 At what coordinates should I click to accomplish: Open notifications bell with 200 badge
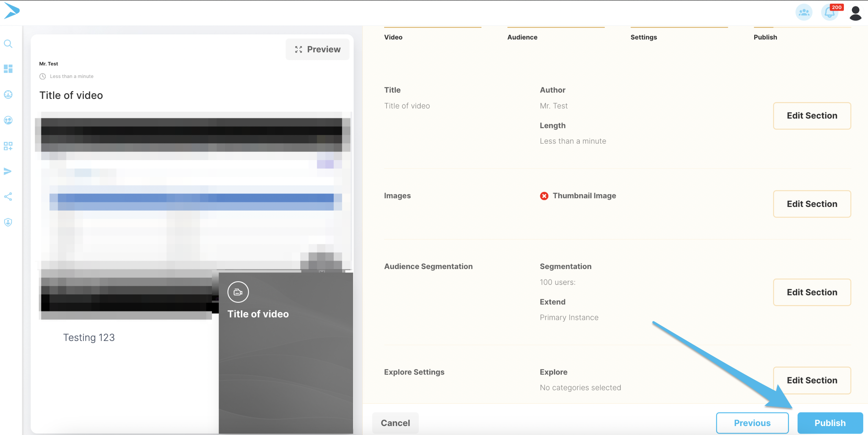click(x=830, y=13)
